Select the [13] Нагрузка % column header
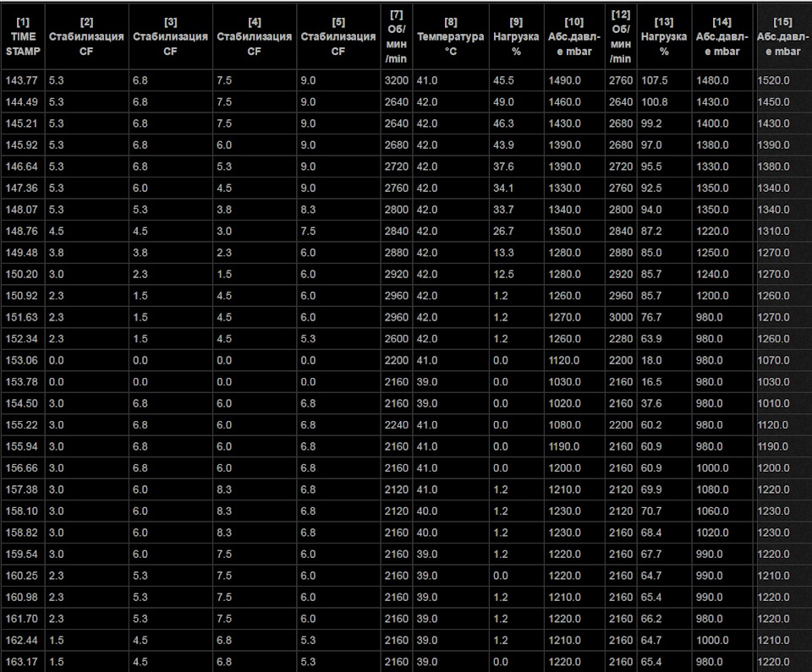 tap(665, 36)
